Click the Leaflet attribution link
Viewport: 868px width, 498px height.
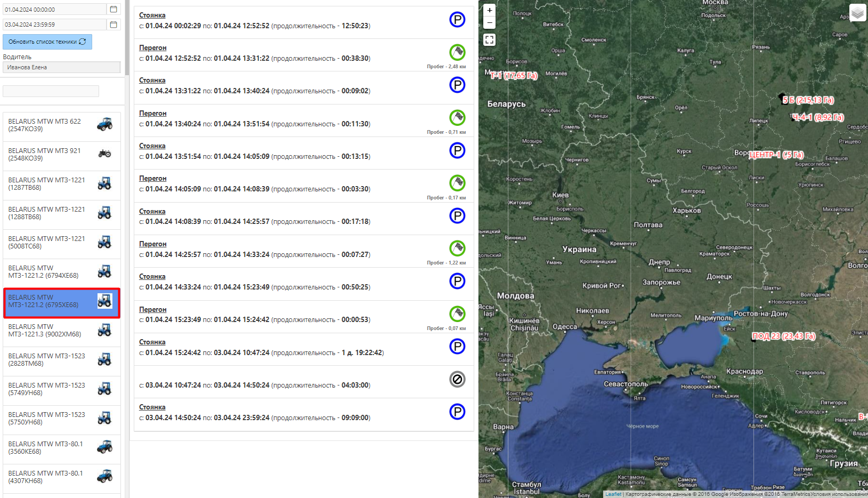click(x=613, y=494)
